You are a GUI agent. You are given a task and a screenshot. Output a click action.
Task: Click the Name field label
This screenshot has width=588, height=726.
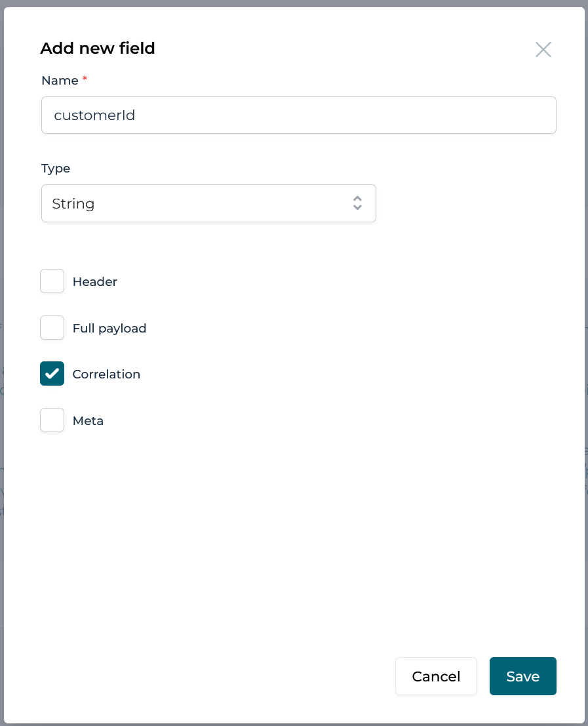[x=59, y=80]
